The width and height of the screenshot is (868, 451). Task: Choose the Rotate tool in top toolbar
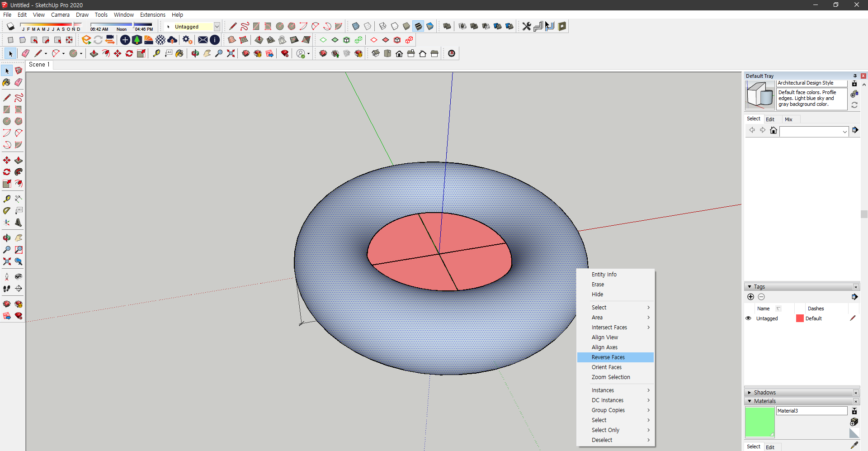coord(129,53)
